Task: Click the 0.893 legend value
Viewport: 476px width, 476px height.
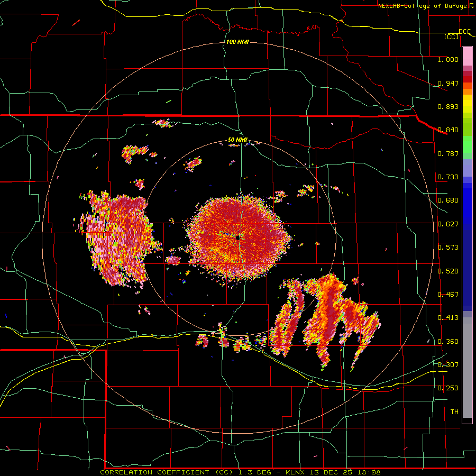Action: [448, 106]
